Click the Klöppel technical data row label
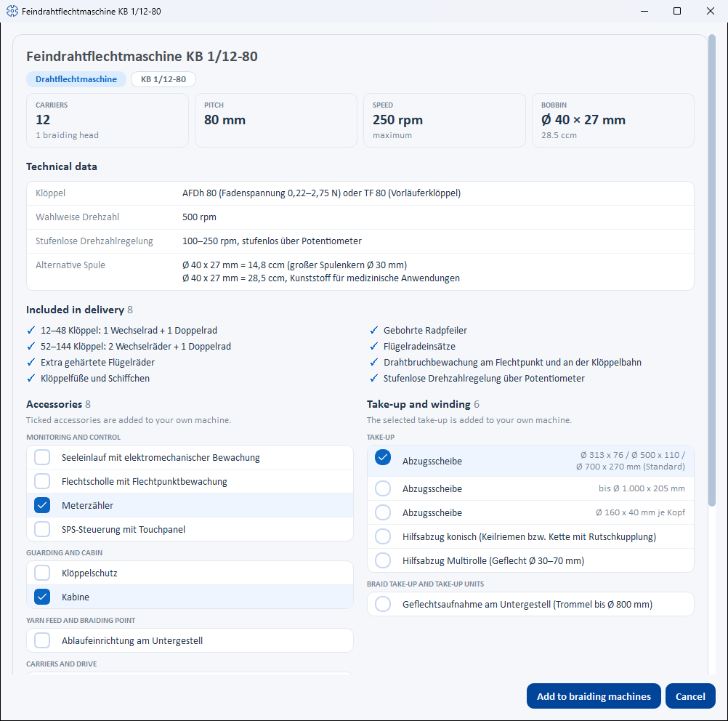This screenshot has width=728, height=721. (x=51, y=193)
